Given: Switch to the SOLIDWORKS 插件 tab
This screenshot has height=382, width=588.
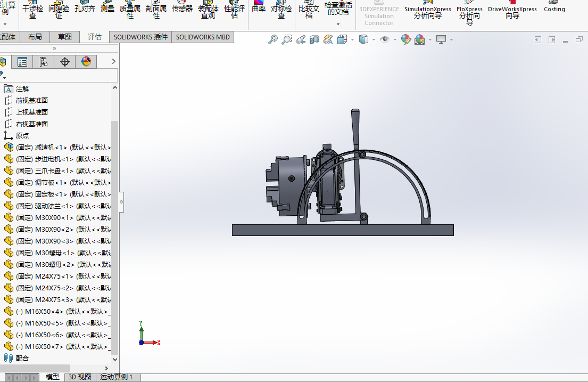Looking at the screenshot, I should [x=140, y=37].
